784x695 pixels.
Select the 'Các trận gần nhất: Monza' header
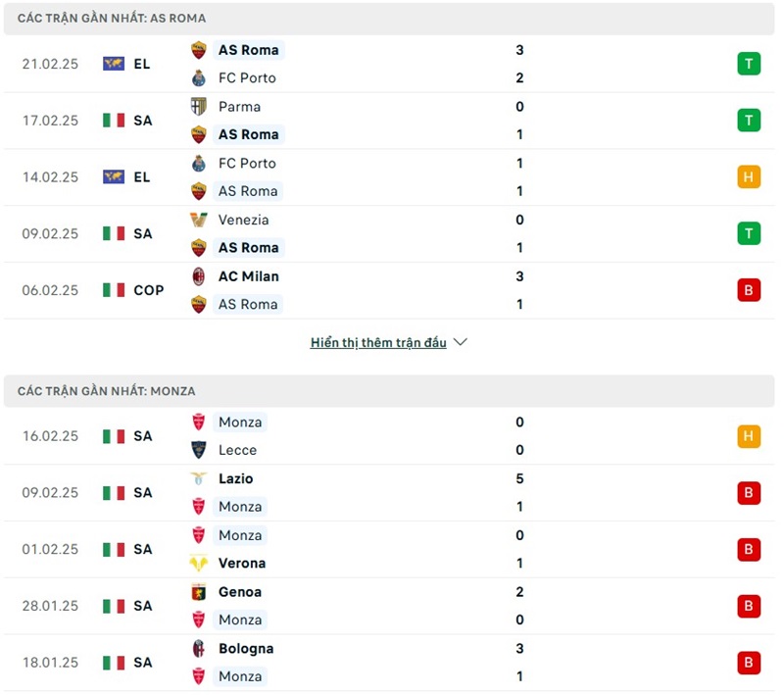pos(107,390)
